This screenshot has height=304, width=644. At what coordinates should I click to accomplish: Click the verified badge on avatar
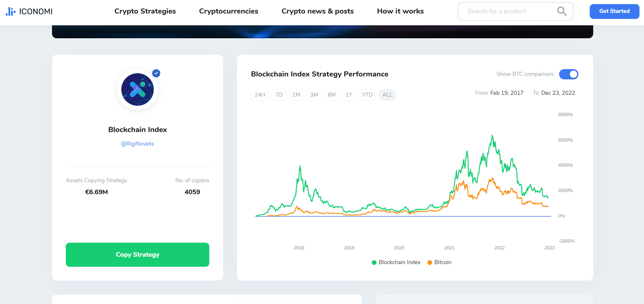pyautogui.click(x=156, y=73)
